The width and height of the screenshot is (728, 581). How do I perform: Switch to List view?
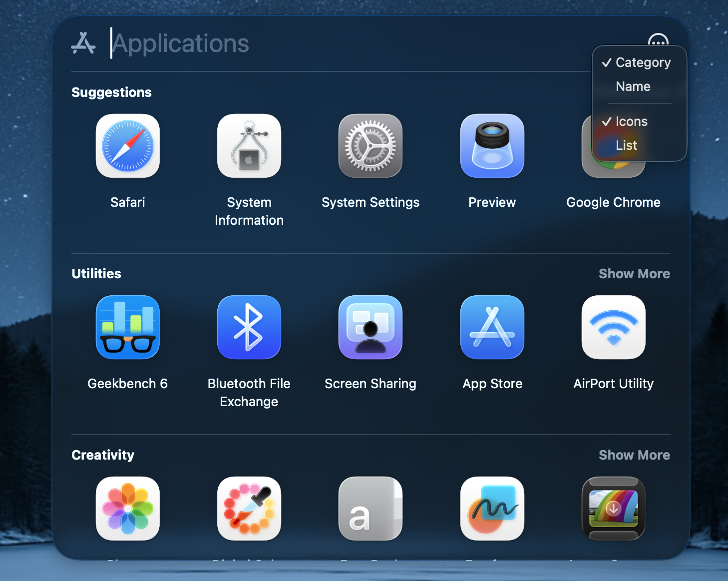[626, 145]
